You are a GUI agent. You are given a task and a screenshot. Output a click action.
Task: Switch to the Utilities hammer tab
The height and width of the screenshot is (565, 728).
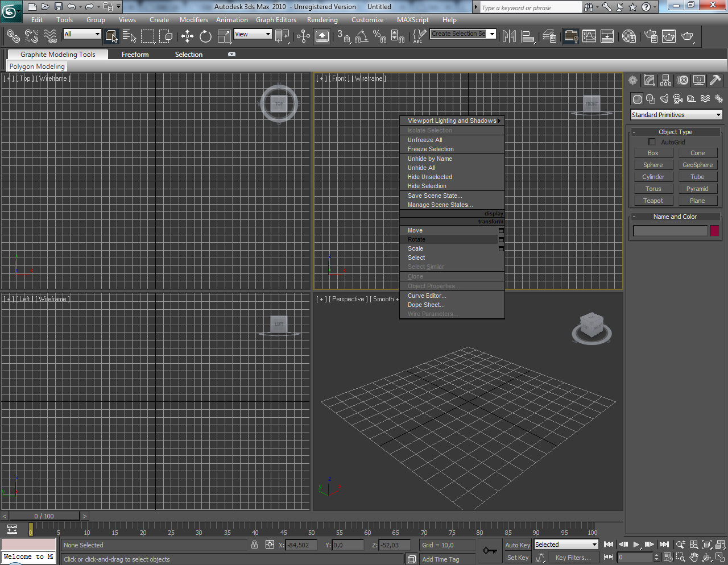(x=715, y=80)
